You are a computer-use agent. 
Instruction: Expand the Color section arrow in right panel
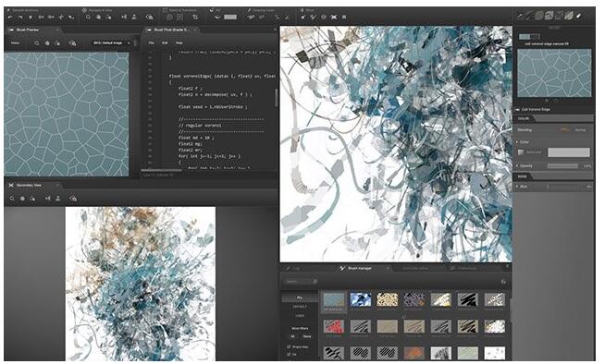[518, 141]
